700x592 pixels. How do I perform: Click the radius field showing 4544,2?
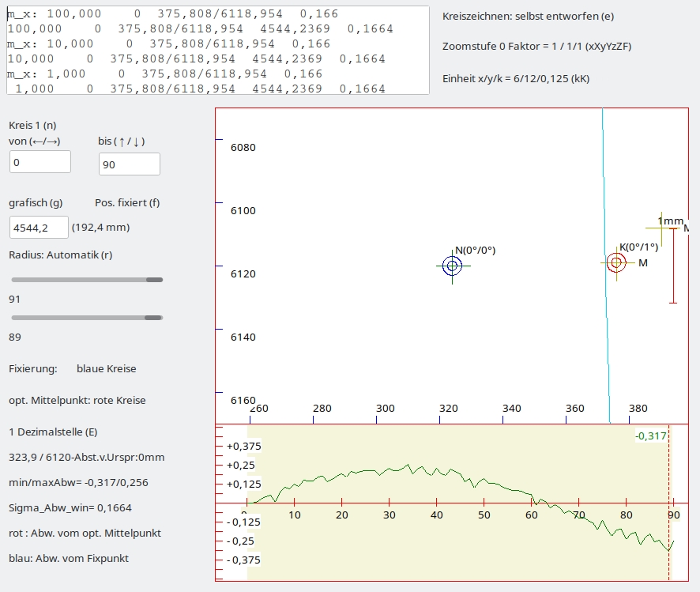tap(39, 228)
